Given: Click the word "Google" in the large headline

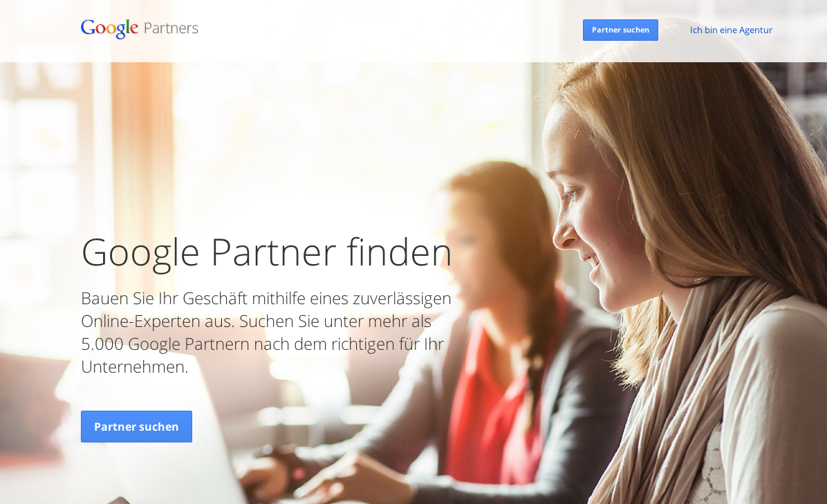Looking at the screenshot, I should [x=140, y=253].
